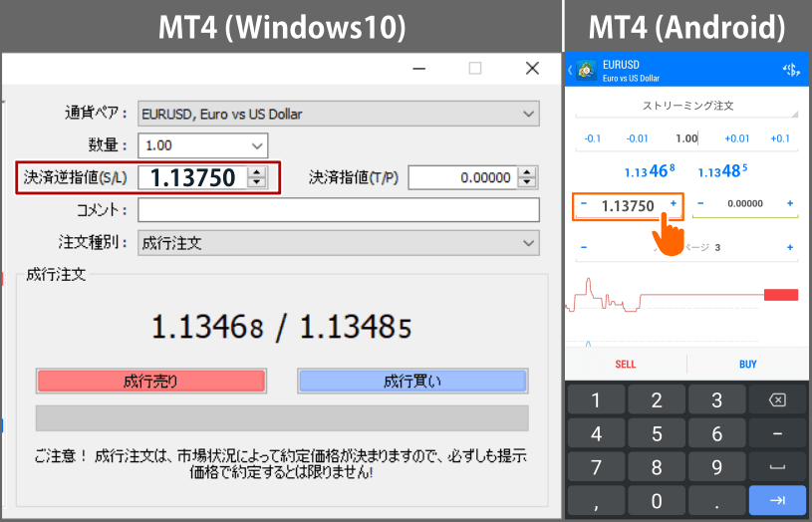Click the 決済逆指値(S/L) input field

[x=193, y=177]
